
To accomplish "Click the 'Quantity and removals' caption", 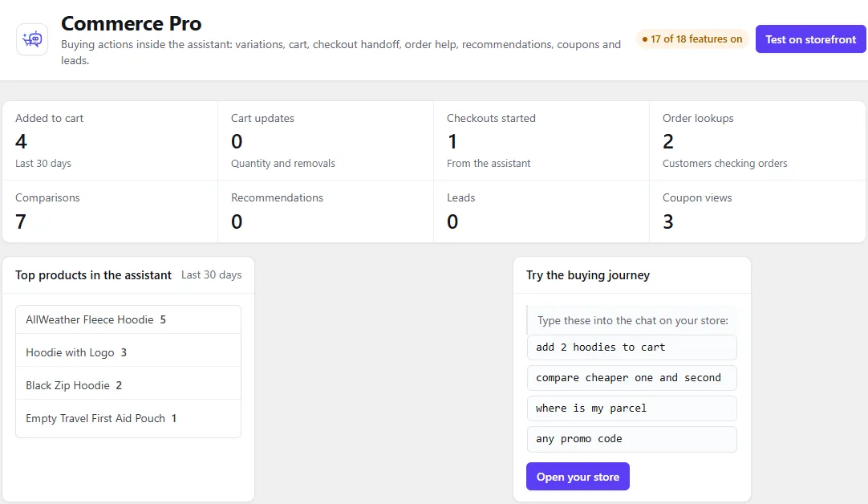I will (x=283, y=164).
